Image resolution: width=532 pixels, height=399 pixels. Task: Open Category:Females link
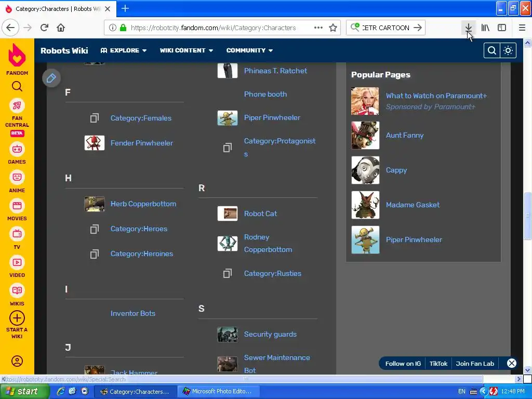(141, 118)
